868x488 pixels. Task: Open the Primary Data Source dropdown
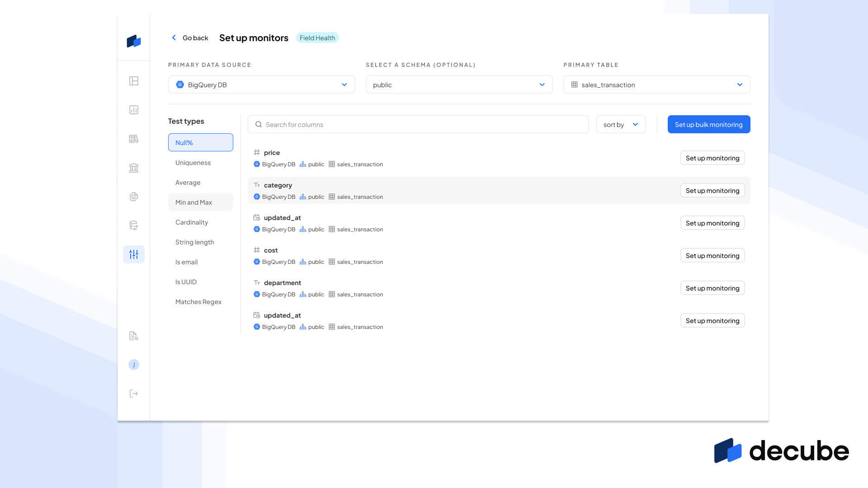click(x=261, y=84)
